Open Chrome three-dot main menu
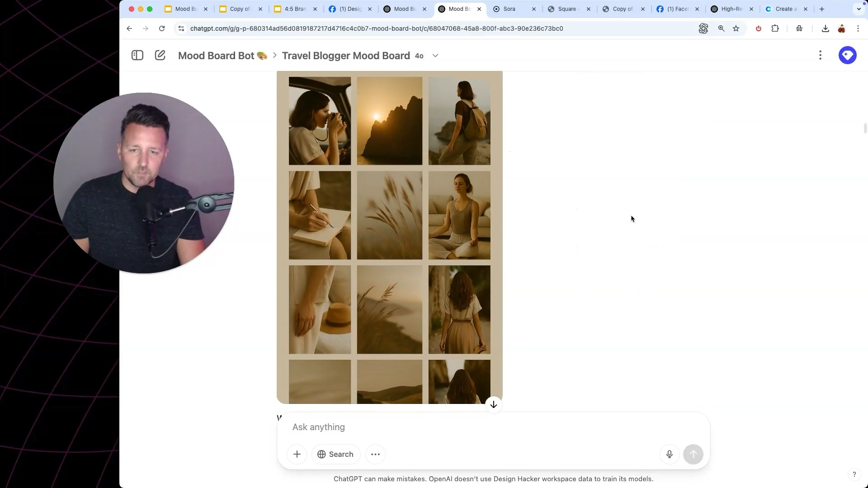The width and height of the screenshot is (868, 488). click(858, 28)
